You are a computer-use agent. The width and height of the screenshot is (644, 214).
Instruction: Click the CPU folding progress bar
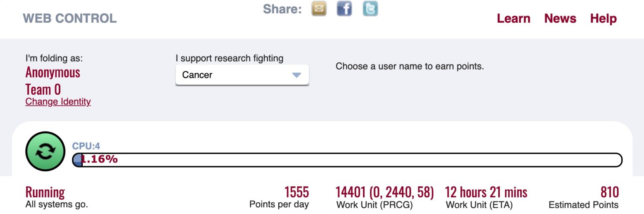point(347,160)
